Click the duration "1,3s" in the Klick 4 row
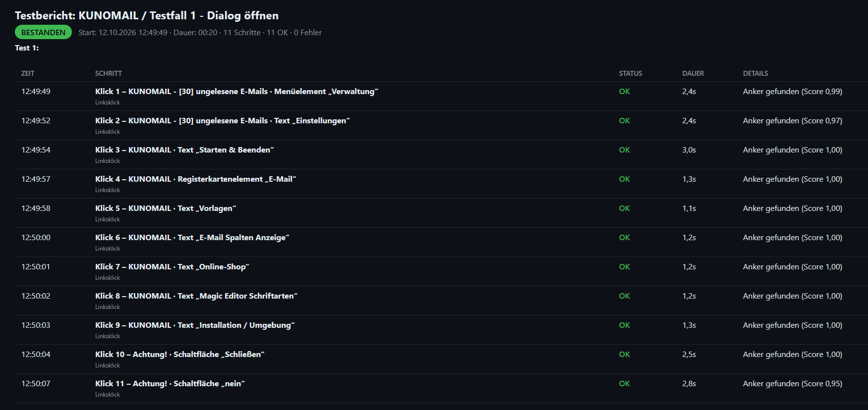The width and height of the screenshot is (868, 410). [x=689, y=179]
